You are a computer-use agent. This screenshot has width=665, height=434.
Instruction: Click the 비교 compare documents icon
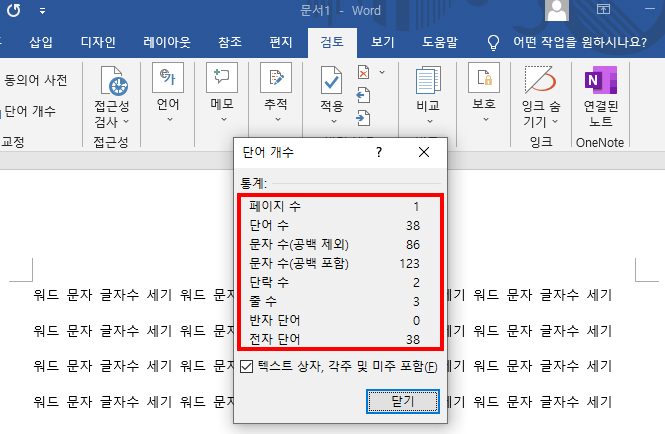click(428, 80)
